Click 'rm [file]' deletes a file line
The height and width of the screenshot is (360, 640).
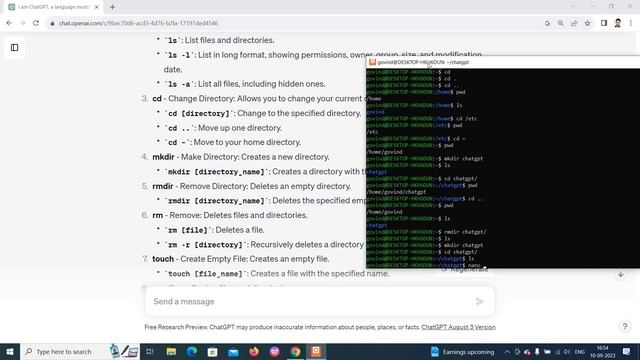[215, 230]
